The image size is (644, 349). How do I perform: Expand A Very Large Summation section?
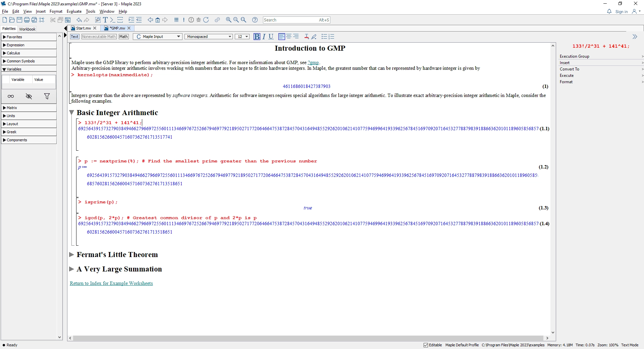[x=71, y=269]
